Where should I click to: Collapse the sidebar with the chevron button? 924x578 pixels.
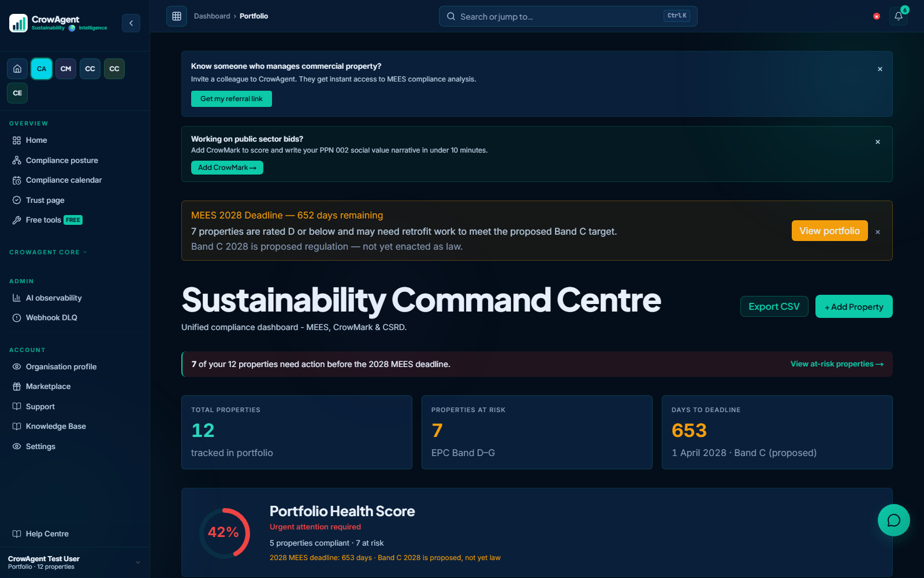pos(131,23)
